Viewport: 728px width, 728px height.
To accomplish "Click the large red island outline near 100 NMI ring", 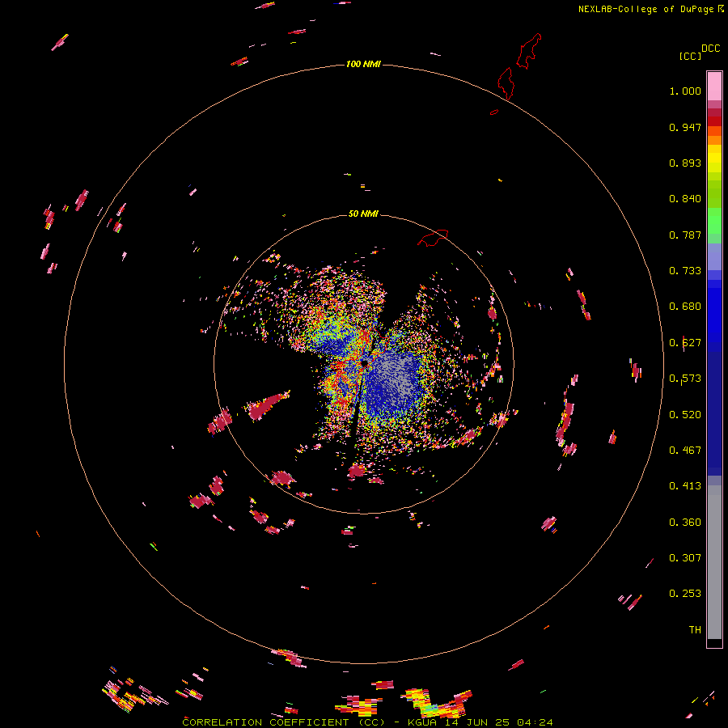I will [x=506, y=83].
